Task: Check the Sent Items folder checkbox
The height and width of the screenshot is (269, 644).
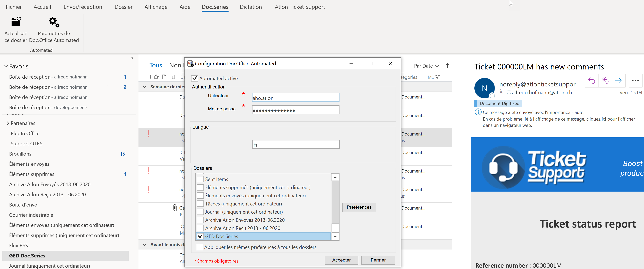Action: 200,179
